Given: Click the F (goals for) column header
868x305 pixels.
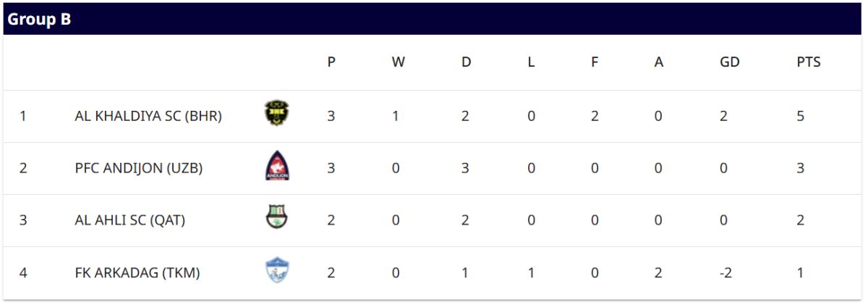Looking at the screenshot, I should tap(595, 62).
